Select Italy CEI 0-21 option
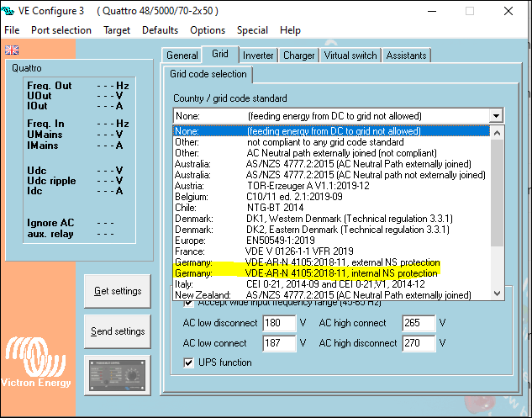Viewport: 532px width, 418px height. pyautogui.click(x=331, y=284)
